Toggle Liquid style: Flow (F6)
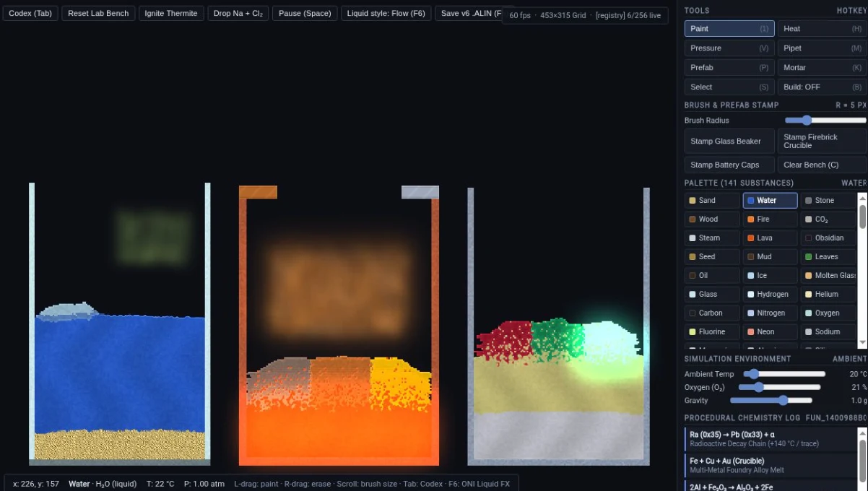The width and height of the screenshot is (868, 491). pyautogui.click(x=386, y=13)
